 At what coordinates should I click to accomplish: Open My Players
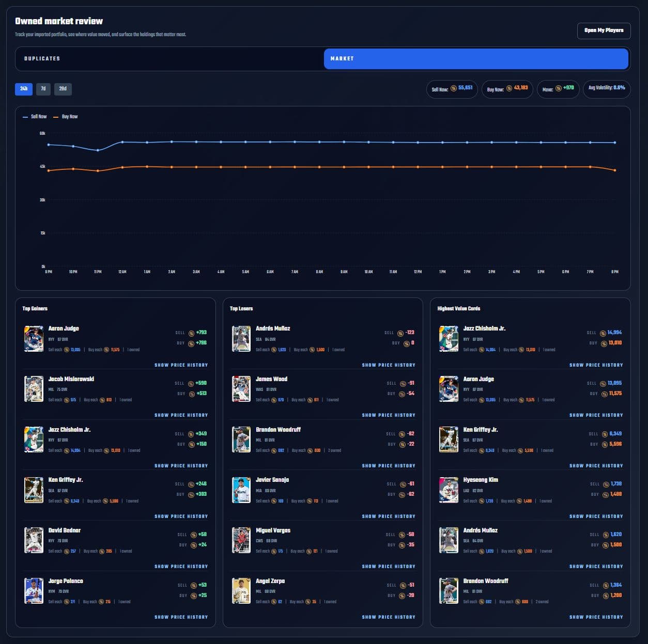click(x=604, y=30)
